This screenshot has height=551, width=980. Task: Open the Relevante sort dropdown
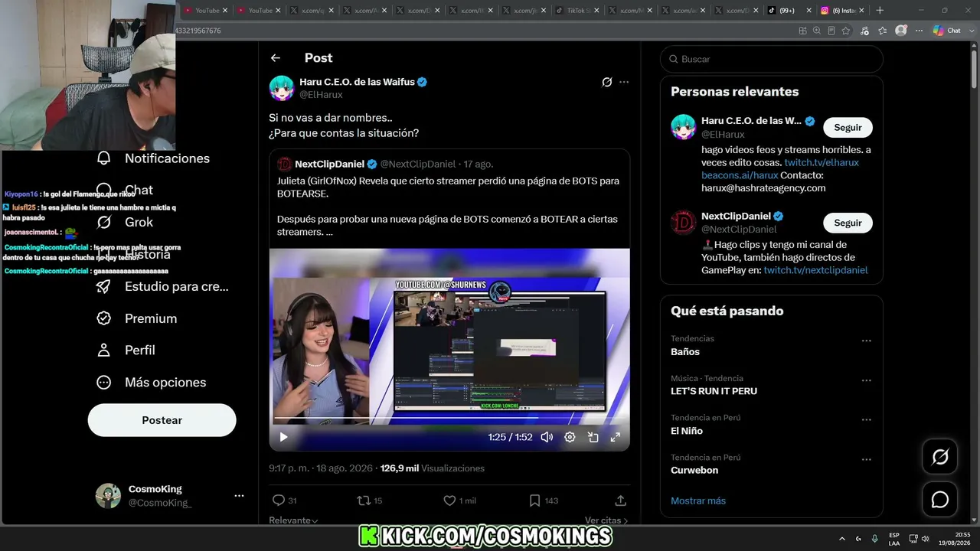[293, 520]
